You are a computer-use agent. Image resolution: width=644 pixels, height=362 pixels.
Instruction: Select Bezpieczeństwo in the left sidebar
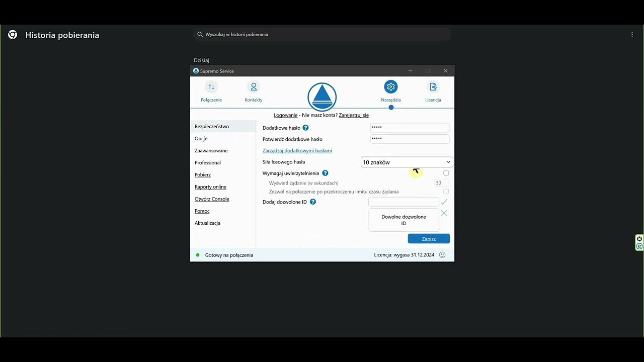pos(223,126)
